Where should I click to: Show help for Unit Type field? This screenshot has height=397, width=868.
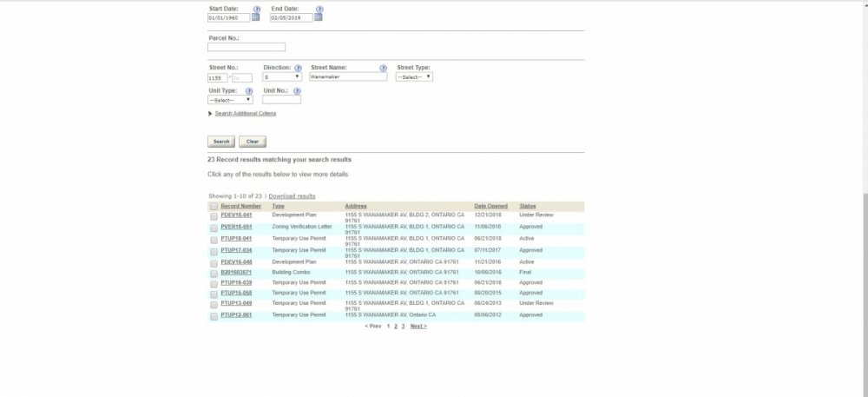click(248, 91)
